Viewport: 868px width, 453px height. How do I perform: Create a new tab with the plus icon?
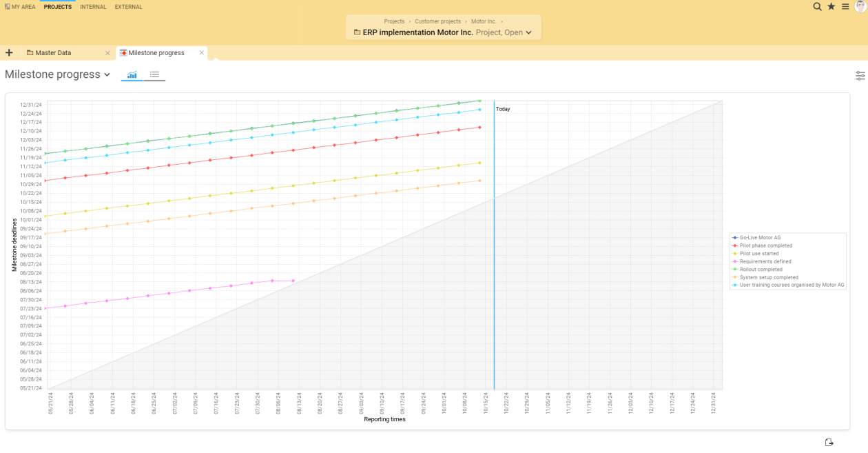tap(9, 52)
